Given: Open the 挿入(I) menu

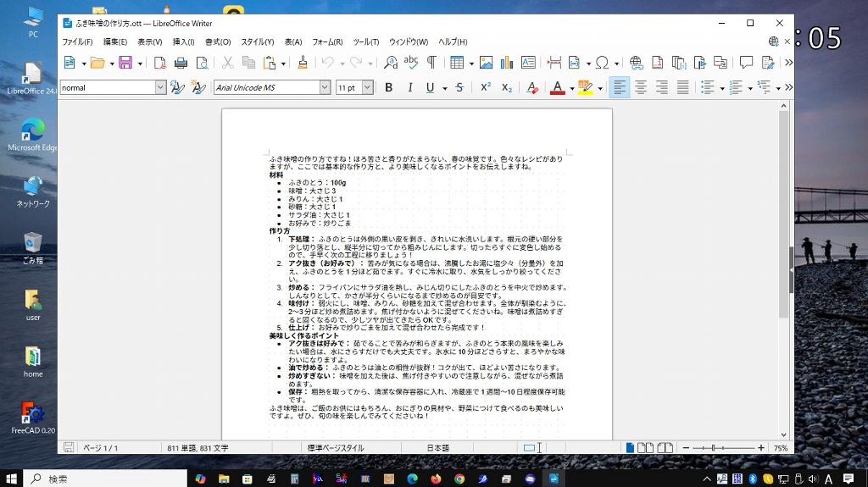Looking at the screenshot, I should (x=183, y=42).
